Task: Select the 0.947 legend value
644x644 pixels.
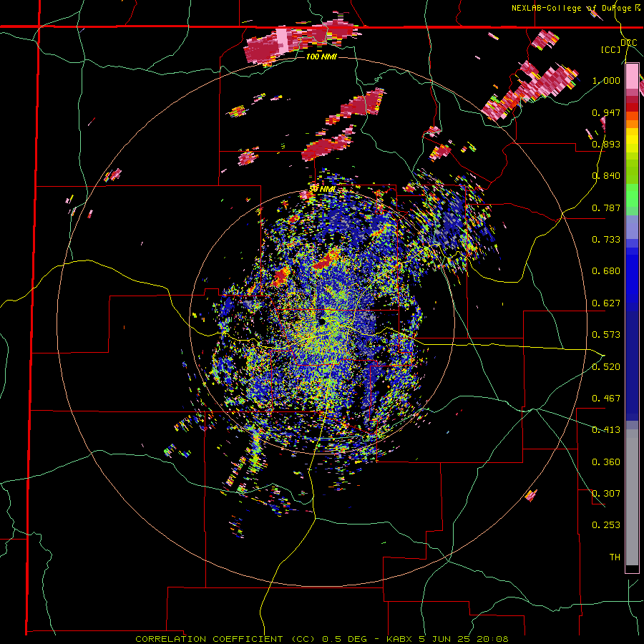Action: 606,112
